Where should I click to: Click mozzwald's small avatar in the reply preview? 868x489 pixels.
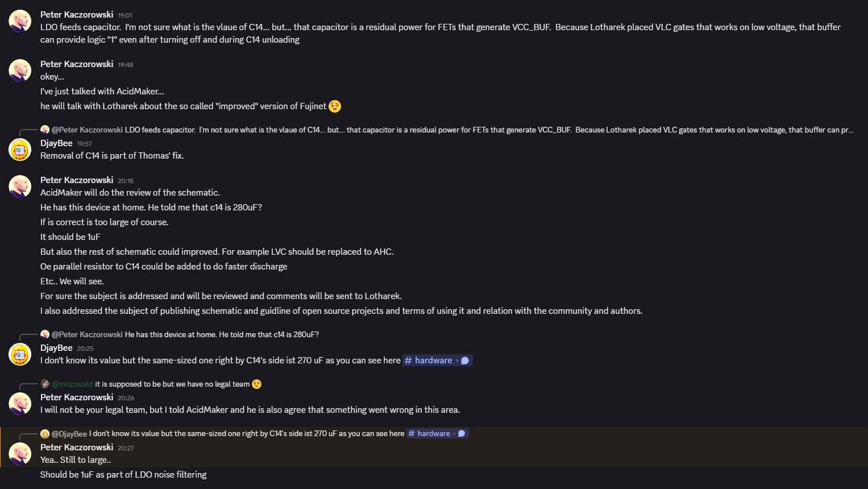click(x=45, y=384)
